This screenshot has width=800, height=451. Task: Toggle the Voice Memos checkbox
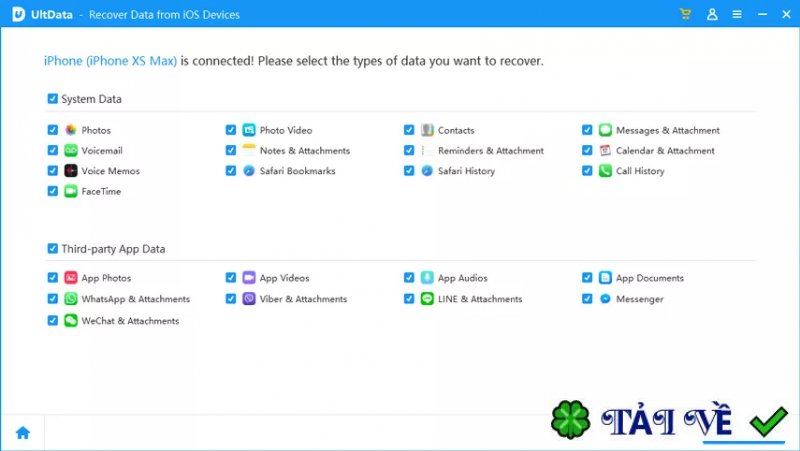(53, 171)
